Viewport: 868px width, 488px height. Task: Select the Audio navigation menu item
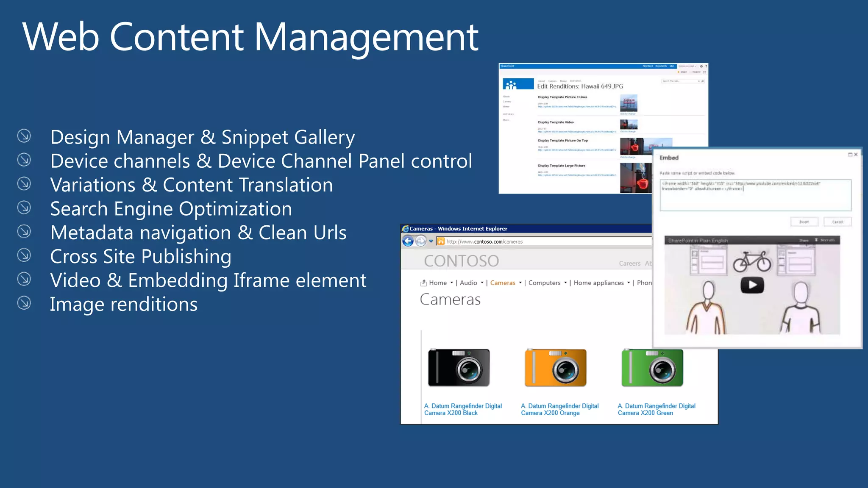pos(468,283)
